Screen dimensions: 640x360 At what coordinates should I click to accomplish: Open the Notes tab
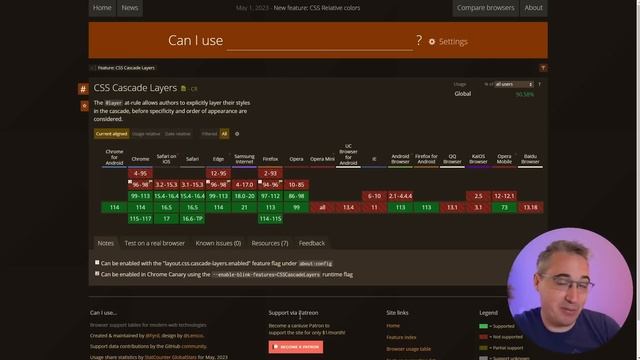pyautogui.click(x=106, y=243)
